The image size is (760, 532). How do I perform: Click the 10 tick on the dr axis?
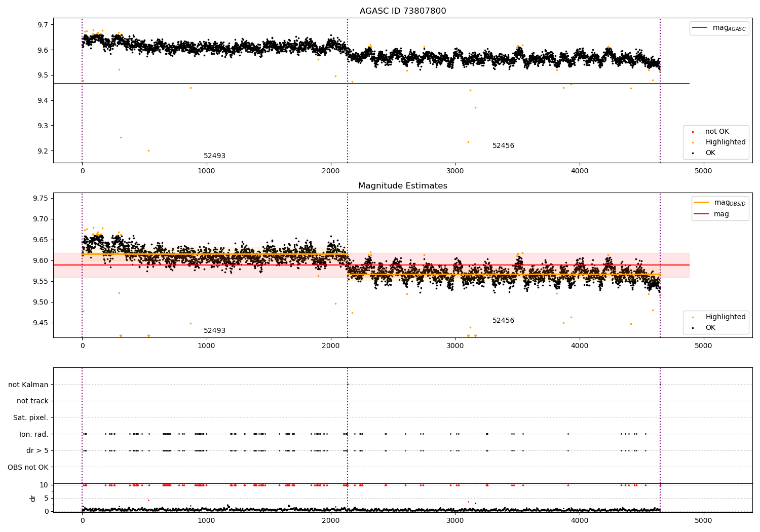point(44,485)
